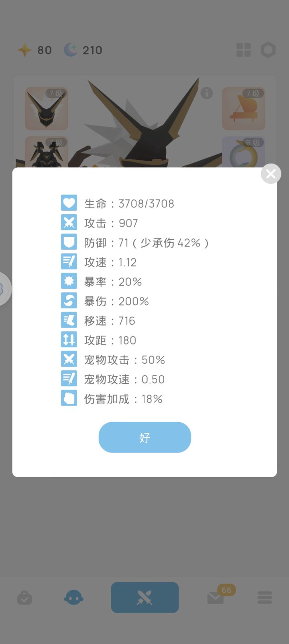Tap the 暴伤 crit damage swirl icon
The width and height of the screenshot is (289, 644).
pos(69,301)
